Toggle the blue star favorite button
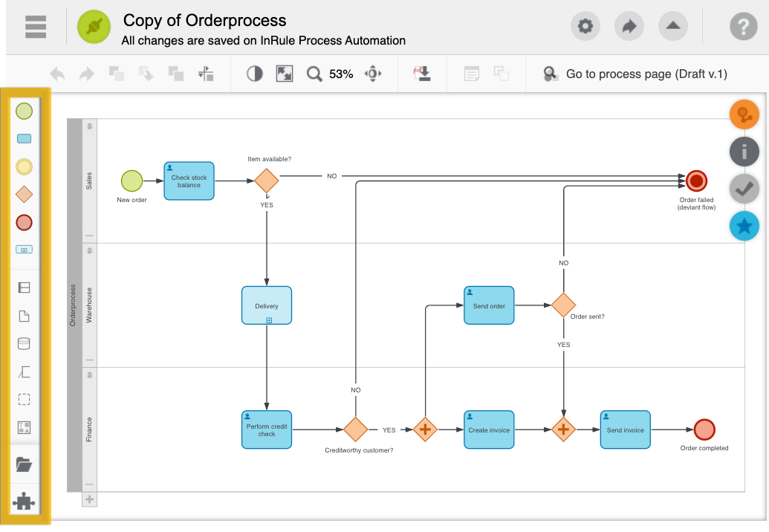 coord(744,226)
